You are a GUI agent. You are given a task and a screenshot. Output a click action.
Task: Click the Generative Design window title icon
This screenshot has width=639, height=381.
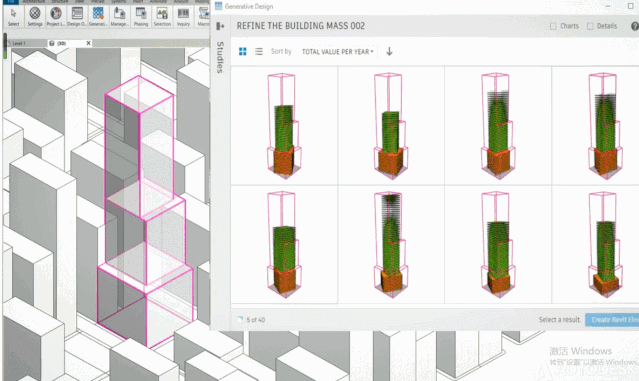click(x=218, y=6)
